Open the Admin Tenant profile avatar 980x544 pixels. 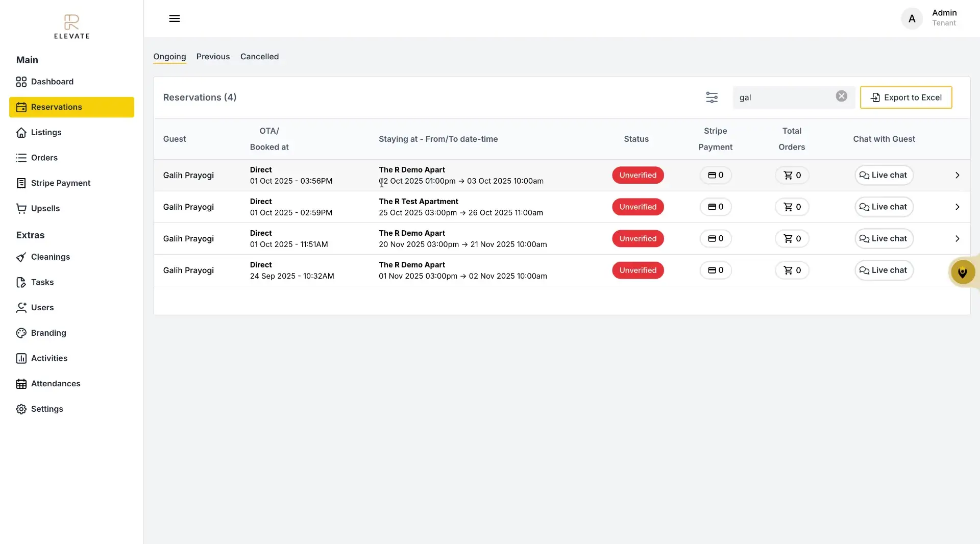[x=913, y=18]
